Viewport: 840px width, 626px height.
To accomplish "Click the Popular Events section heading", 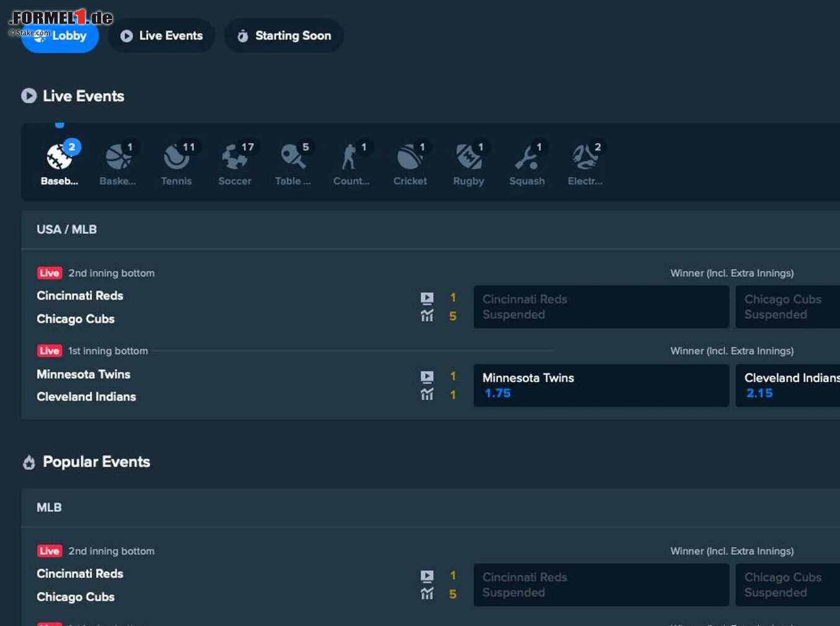I will click(97, 462).
